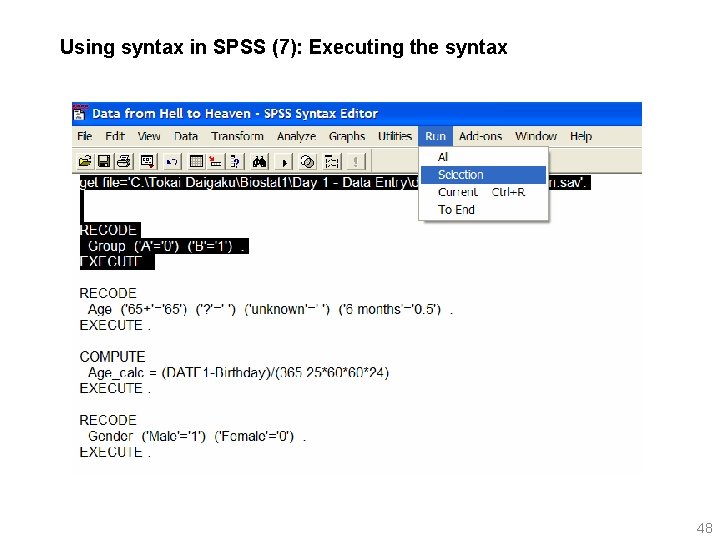Click the Find binoculars icon
This screenshot has height=540, width=720.
[x=259, y=161]
